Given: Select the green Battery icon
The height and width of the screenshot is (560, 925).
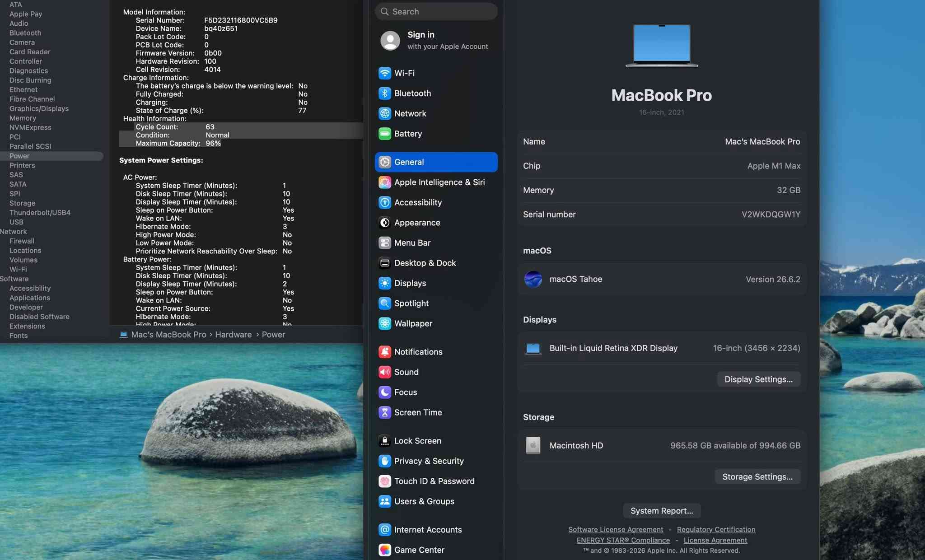Looking at the screenshot, I should [384, 134].
